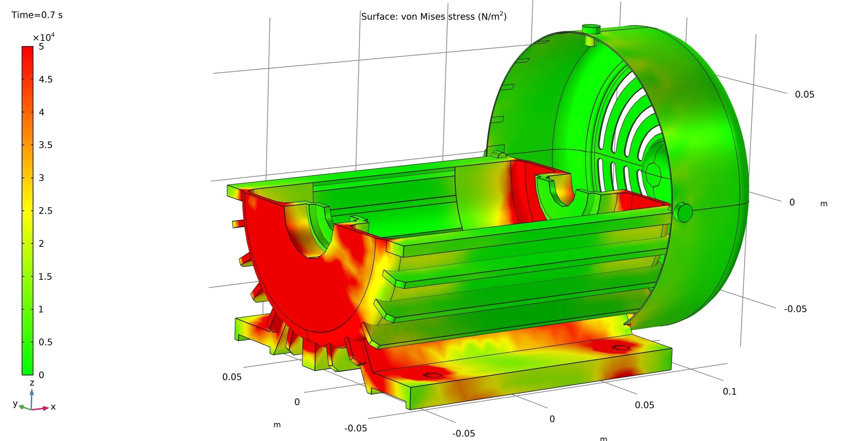Click the Time=0.7 s label
The width and height of the screenshot is (868, 441).
(x=37, y=15)
